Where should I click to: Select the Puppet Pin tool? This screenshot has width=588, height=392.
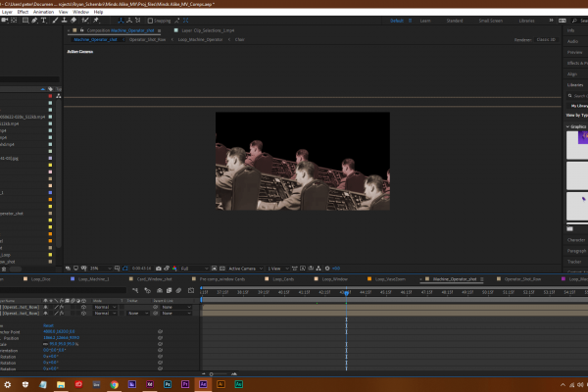[96, 21]
